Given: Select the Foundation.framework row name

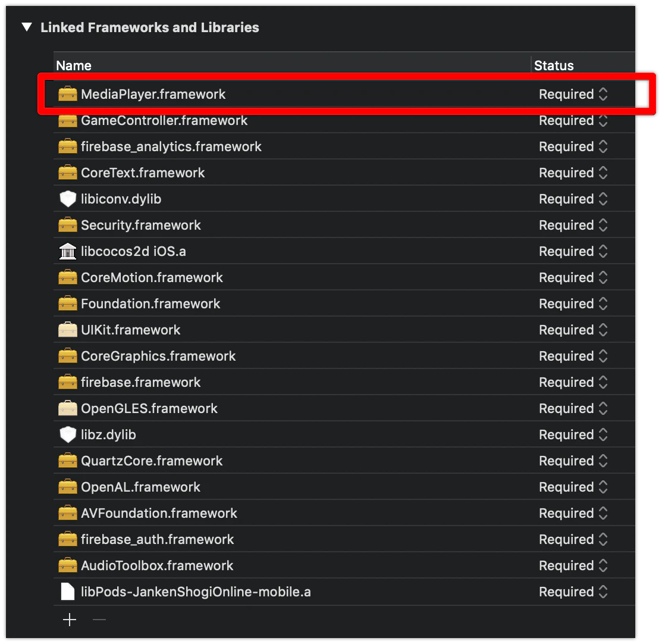Looking at the screenshot, I should click(x=150, y=304).
